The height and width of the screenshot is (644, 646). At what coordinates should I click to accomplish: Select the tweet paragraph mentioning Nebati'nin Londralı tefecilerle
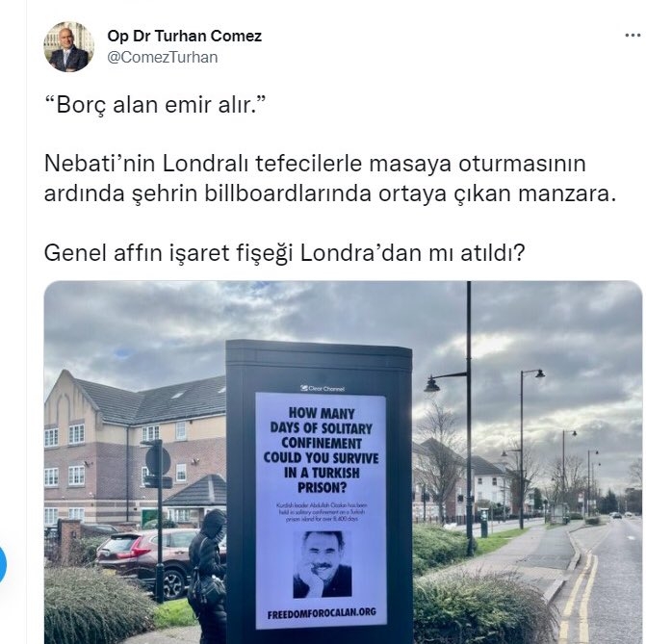[330, 178]
